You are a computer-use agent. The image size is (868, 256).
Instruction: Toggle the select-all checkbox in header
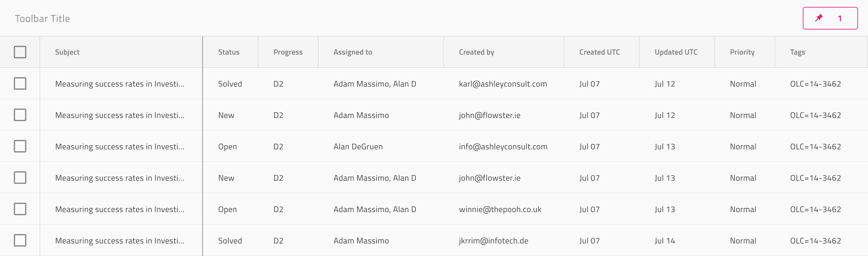point(20,52)
